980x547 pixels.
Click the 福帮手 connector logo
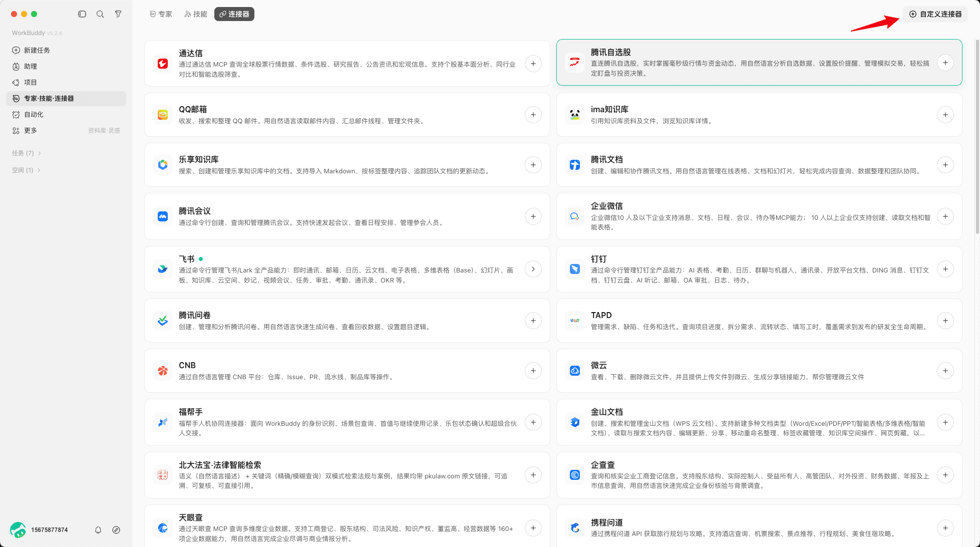[x=163, y=422]
